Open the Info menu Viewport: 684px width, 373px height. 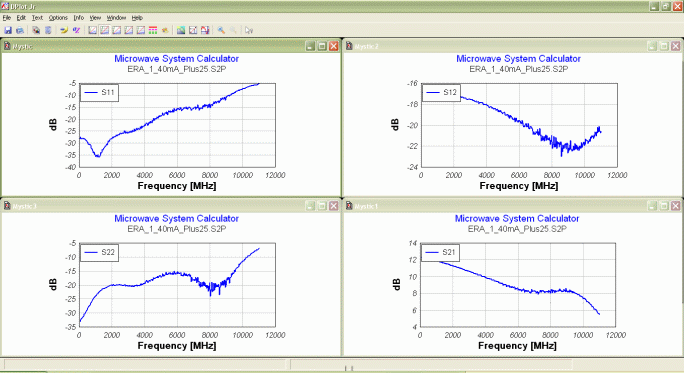tap(79, 18)
